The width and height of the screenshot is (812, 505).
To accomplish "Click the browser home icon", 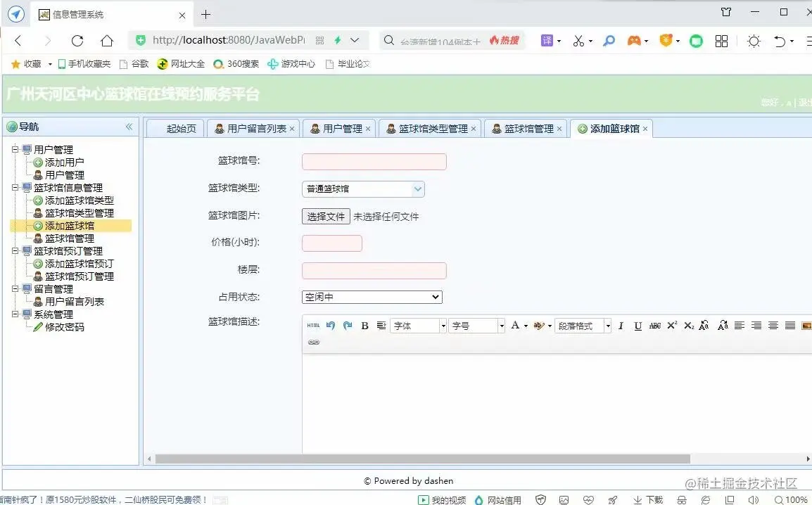I will coord(107,40).
